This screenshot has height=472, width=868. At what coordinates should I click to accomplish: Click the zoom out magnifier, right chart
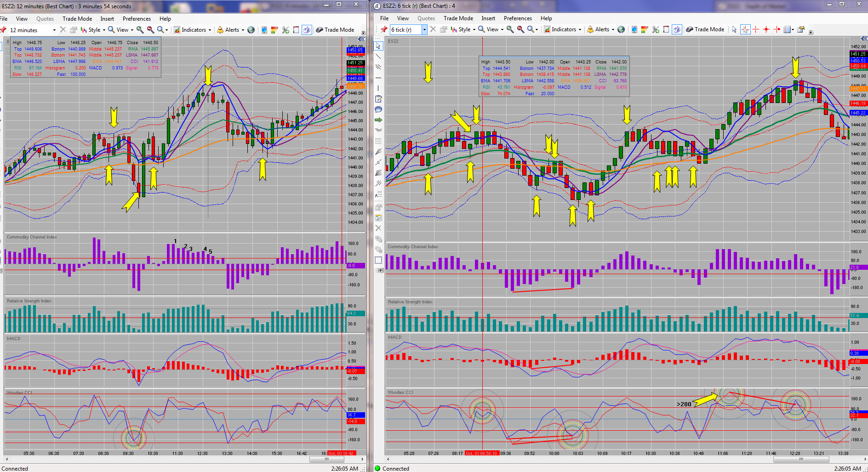[520, 29]
